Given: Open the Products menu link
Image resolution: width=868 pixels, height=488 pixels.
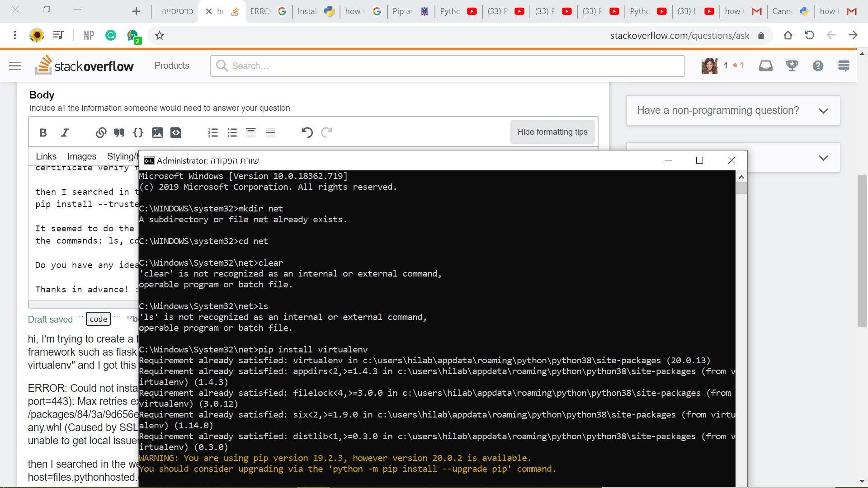Looking at the screenshot, I should point(172,66).
